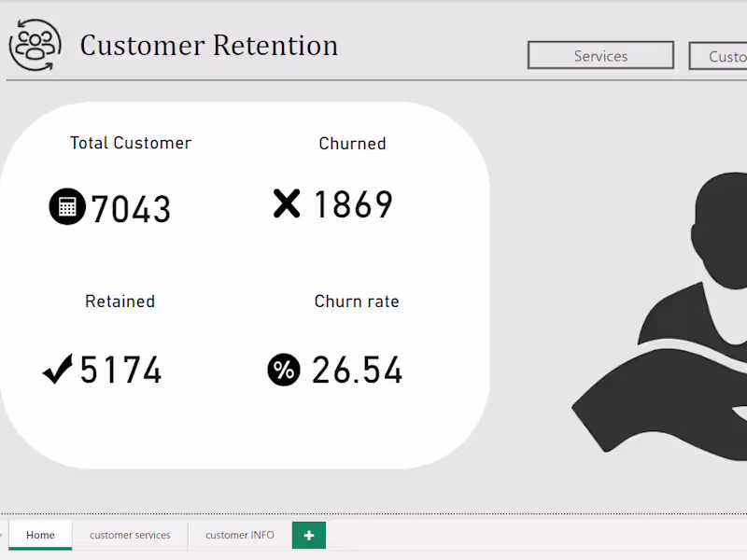Click the calculator icon beside 7043
The width and height of the screenshot is (747, 560).
point(67,206)
